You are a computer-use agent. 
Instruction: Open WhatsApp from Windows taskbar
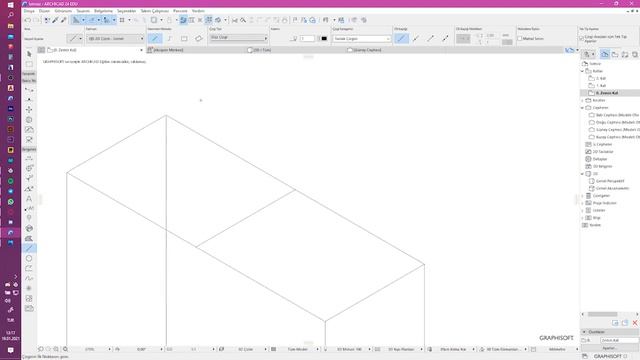[11, 202]
